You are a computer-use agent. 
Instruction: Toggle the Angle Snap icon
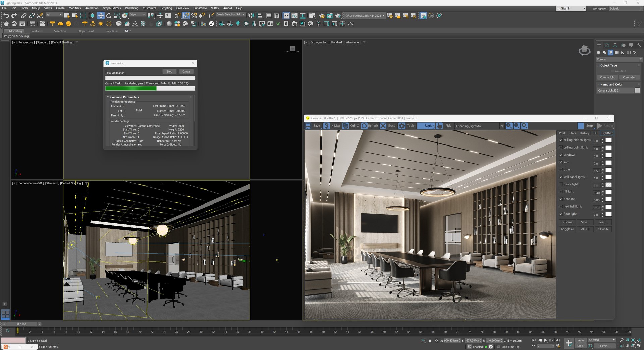coord(186,15)
